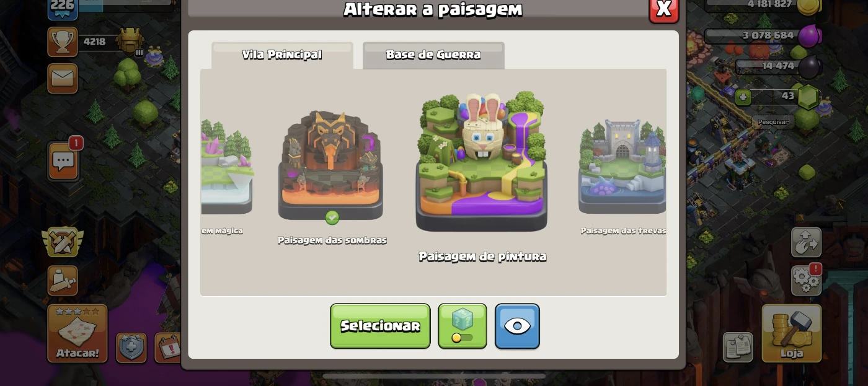Open the Loja shop hammer icon
The image size is (868, 386).
792,333
